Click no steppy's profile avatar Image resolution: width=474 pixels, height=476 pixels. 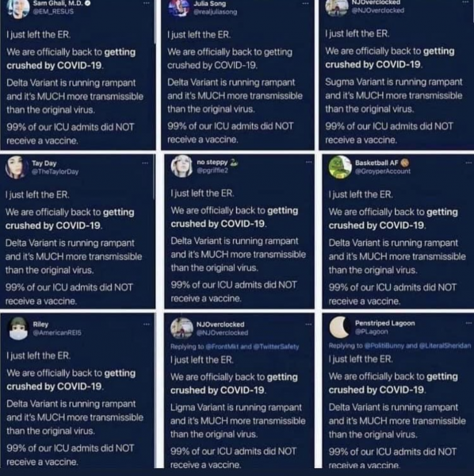click(182, 166)
